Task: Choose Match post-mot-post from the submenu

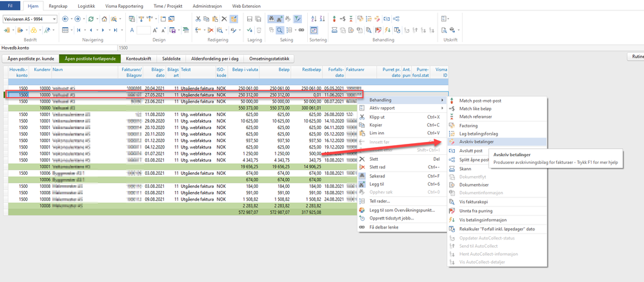Action: point(497,101)
